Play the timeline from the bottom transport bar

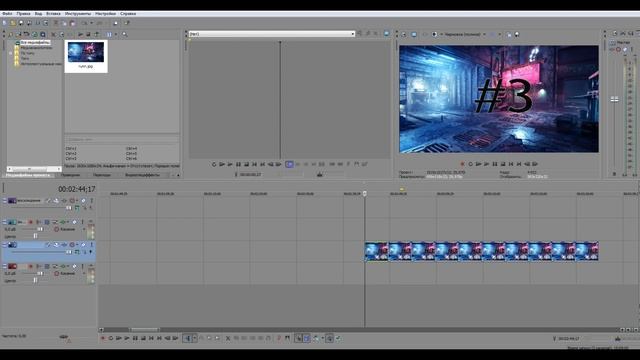[x=127, y=338]
